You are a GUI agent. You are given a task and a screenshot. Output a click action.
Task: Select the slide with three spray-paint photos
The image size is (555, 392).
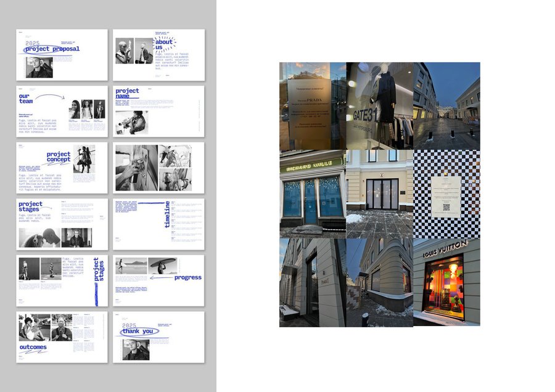pyautogui.click(x=158, y=168)
